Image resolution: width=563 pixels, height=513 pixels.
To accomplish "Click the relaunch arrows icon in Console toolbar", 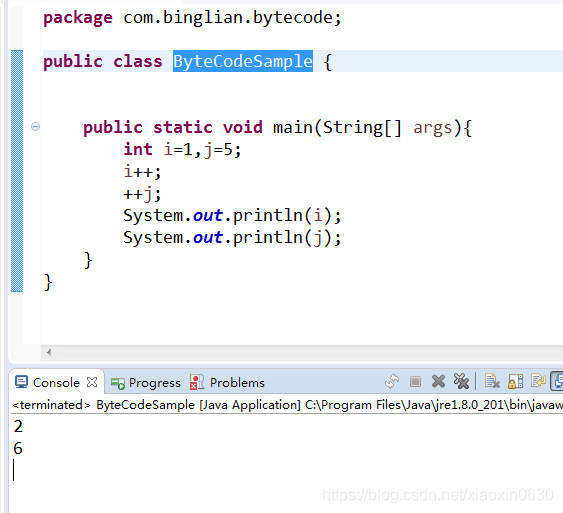I will (392, 382).
